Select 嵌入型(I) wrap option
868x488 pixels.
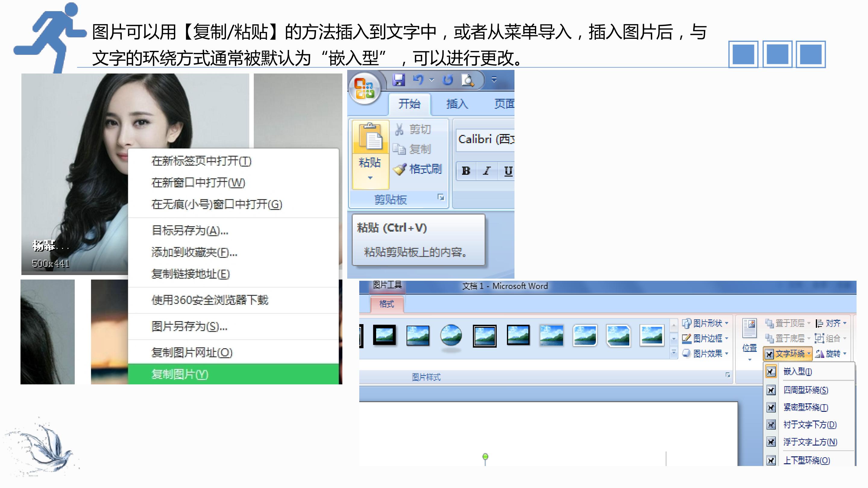809,371
